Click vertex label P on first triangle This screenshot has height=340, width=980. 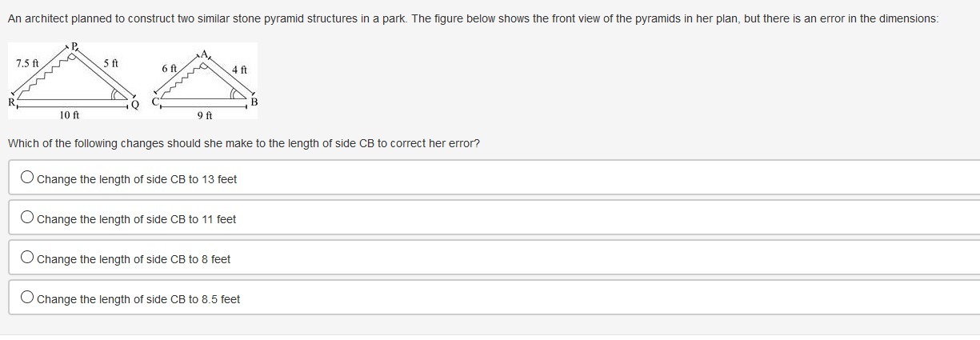[x=75, y=47]
